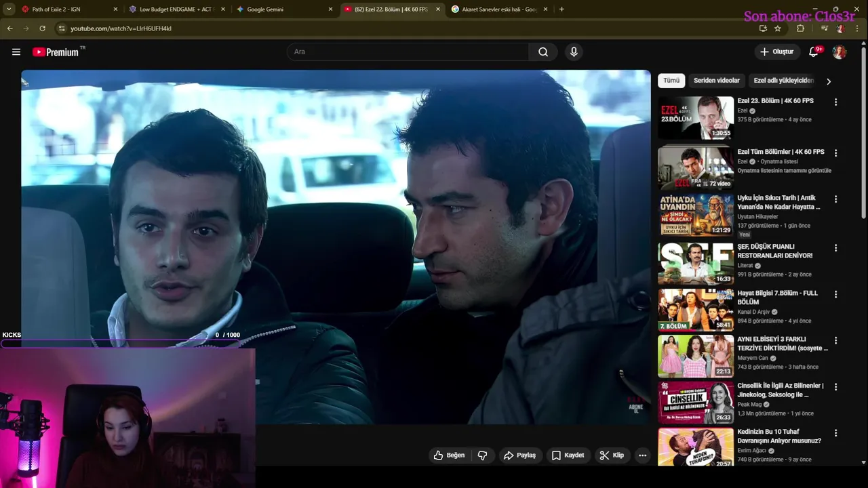Open the Hayat Bilgisi 7.Bölüm video title
Image resolution: width=868 pixels, height=488 pixels.
pos(778,298)
